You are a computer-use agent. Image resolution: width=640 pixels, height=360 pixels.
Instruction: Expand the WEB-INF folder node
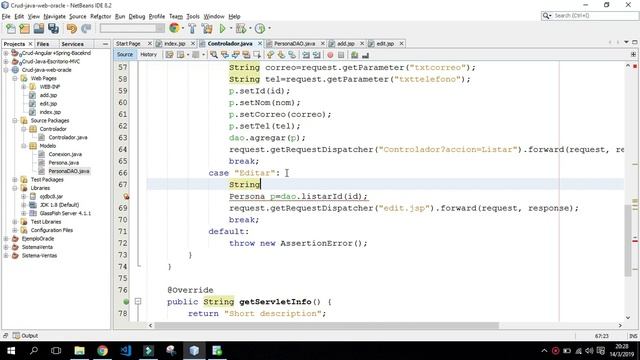[24, 87]
